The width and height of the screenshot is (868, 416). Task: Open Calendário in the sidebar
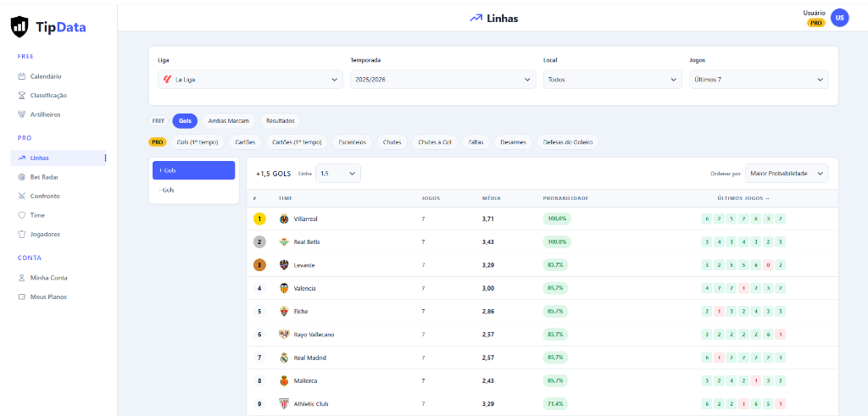(58, 76)
